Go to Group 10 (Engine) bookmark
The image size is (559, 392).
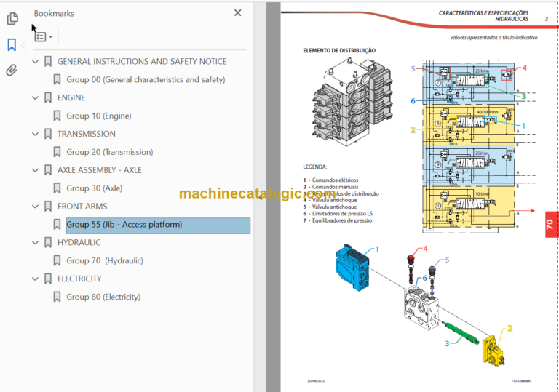click(x=99, y=116)
